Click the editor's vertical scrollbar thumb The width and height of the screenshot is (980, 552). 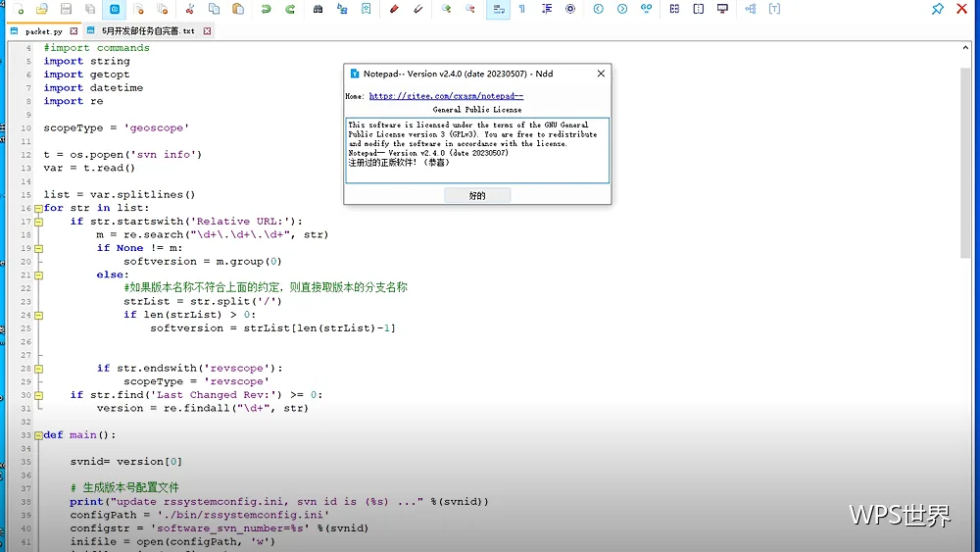(965, 163)
